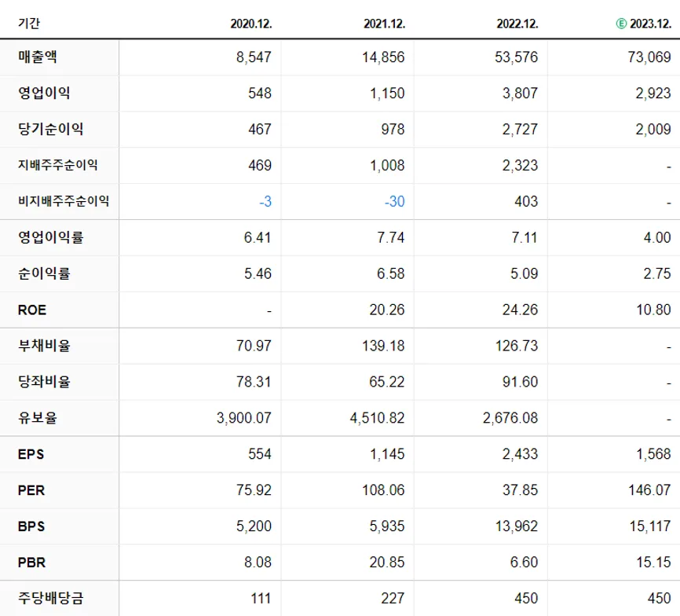Image resolution: width=680 pixels, height=616 pixels.
Task: Select reserve ratio value 4,510.82
Action: click(x=377, y=418)
